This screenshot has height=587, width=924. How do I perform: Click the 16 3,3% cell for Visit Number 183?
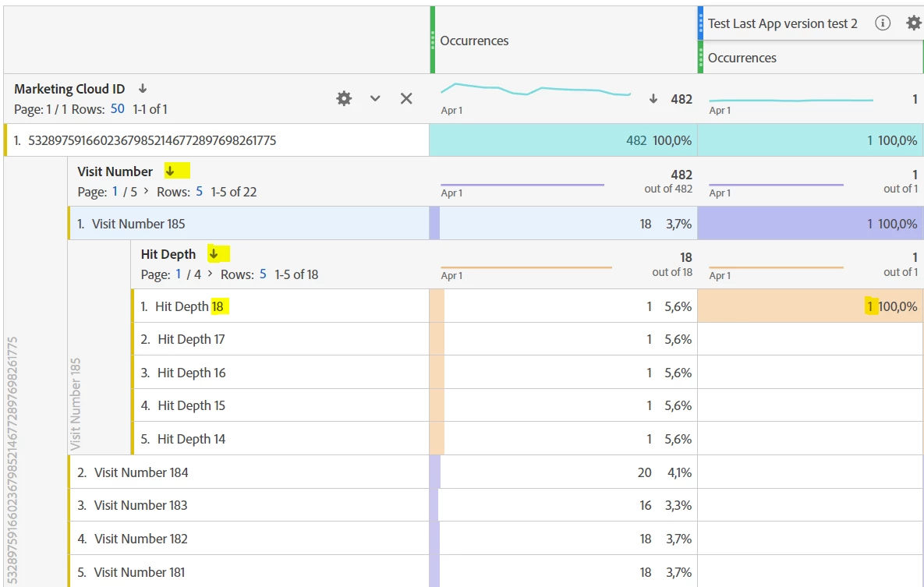click(x=563, y=505)
